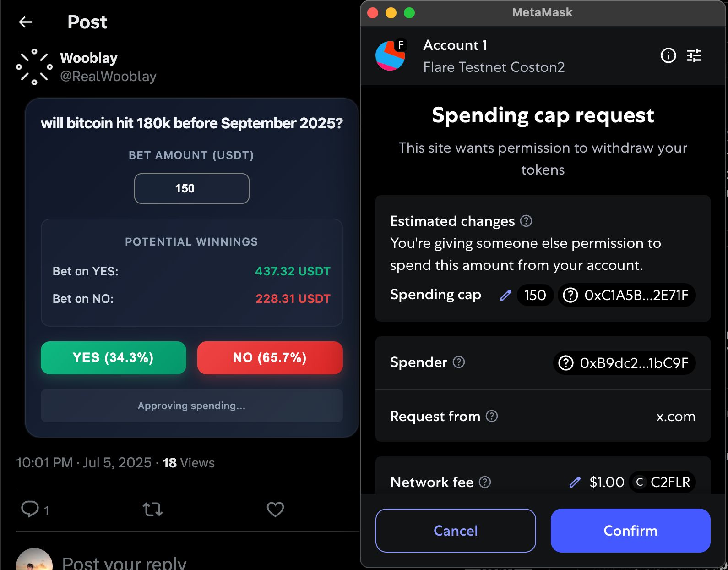Minimize the MetaMask window

coord(391,13)
